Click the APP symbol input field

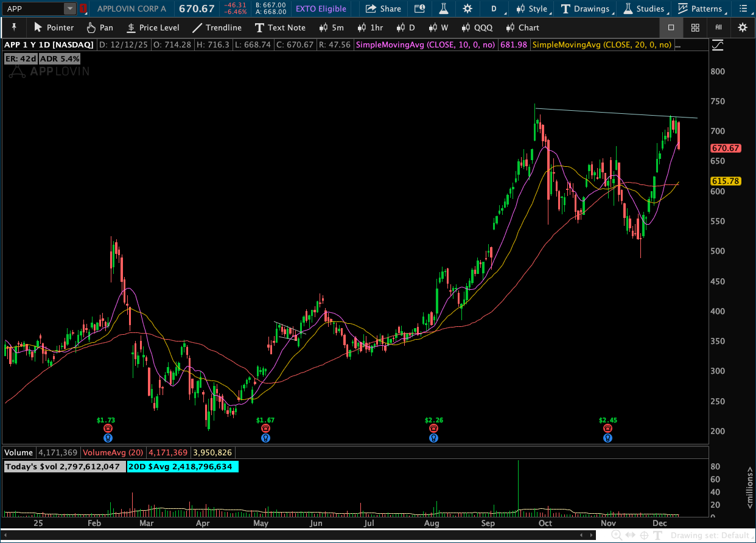click(33, 9)
